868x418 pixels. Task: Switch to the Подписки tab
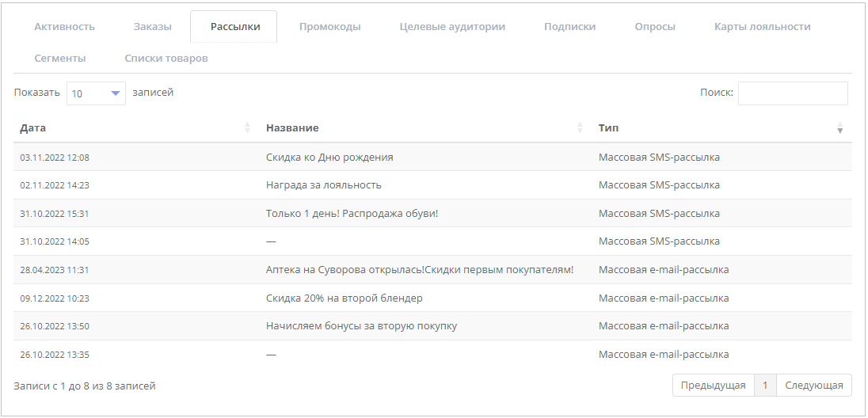tap(569, 27)
